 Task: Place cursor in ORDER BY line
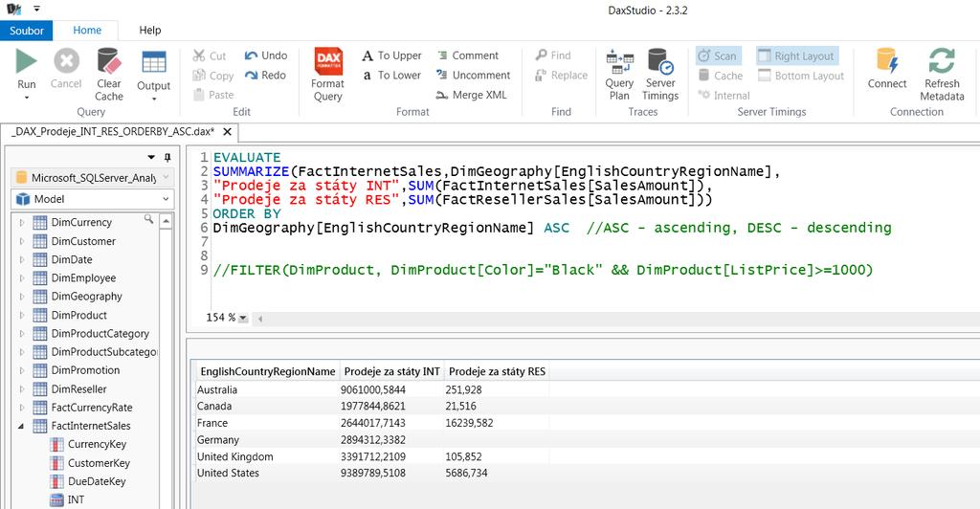point(247,213)
